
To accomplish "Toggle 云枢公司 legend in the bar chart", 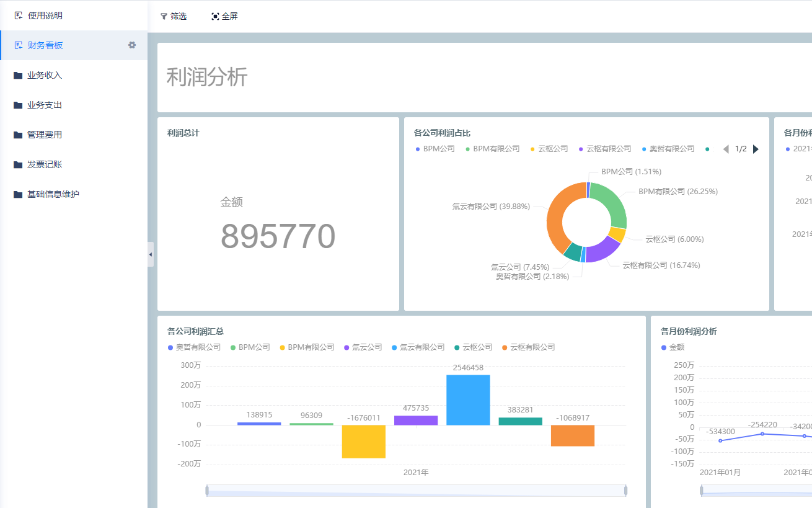I will click(474, 347).
